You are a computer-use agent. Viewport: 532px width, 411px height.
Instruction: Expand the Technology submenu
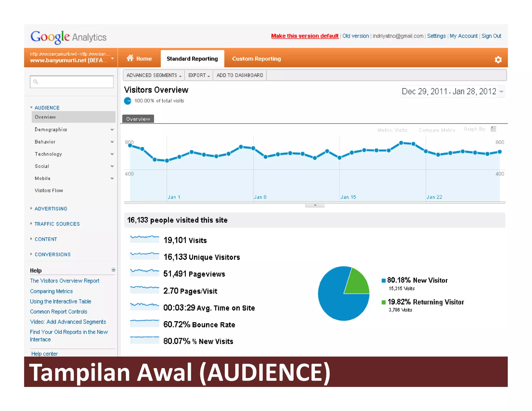[112, 154]
